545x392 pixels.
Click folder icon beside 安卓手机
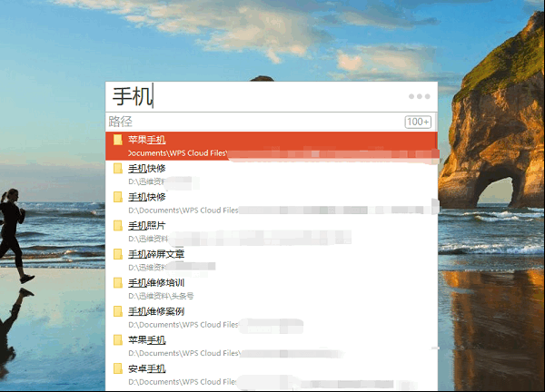pos(117,368)
